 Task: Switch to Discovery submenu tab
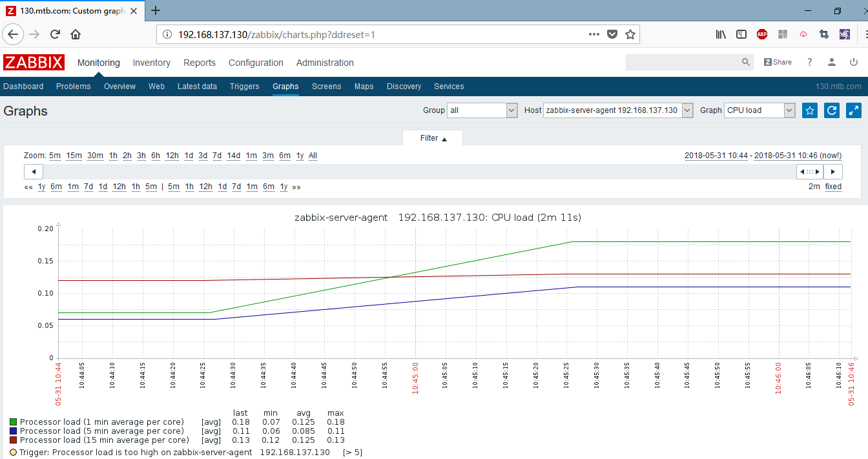click(x=404, y=87)
